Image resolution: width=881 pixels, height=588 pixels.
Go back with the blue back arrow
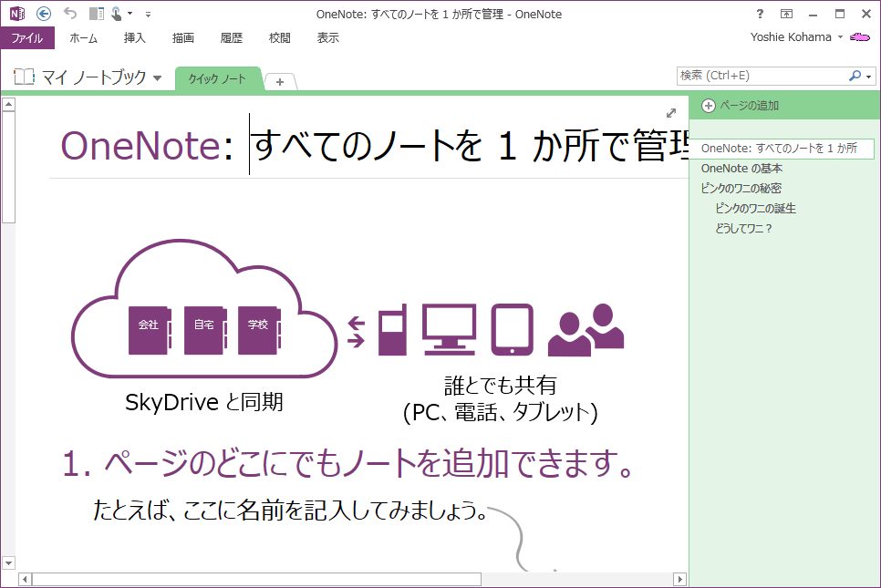[x=43, y=14]
